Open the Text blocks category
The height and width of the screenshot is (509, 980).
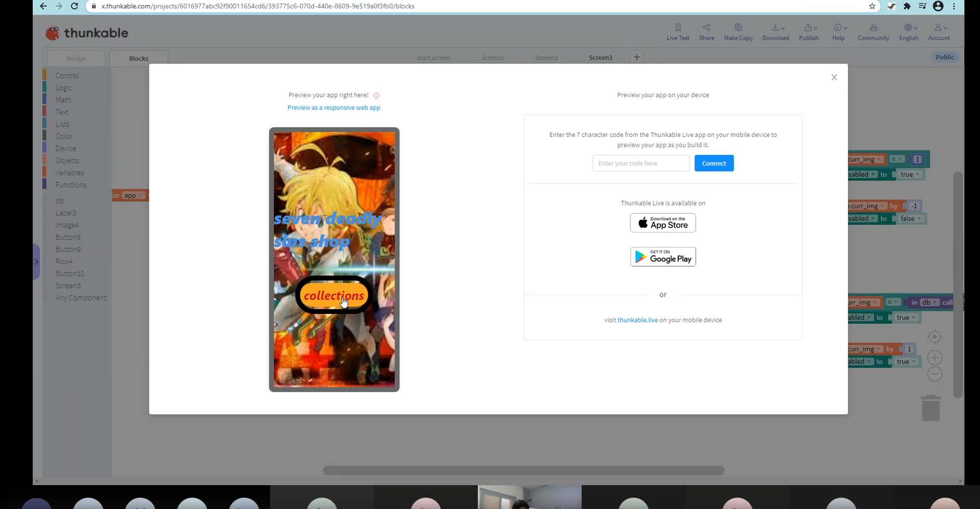pos(62,112)
